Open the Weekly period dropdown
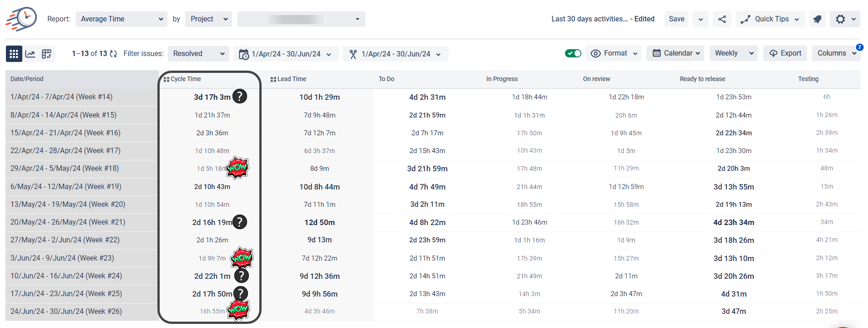 733,53
